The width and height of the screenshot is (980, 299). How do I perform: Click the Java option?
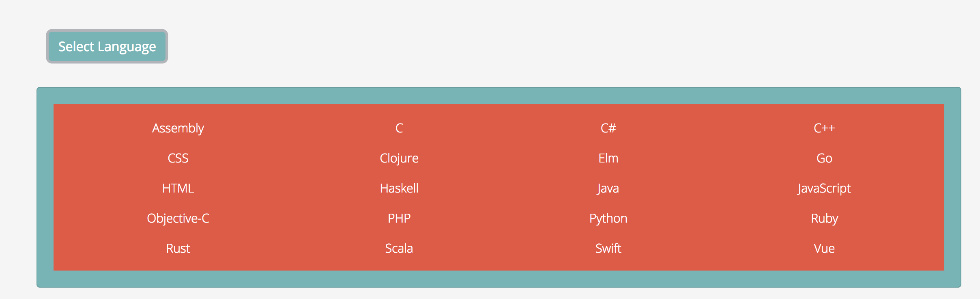click(x=608, y=188)
